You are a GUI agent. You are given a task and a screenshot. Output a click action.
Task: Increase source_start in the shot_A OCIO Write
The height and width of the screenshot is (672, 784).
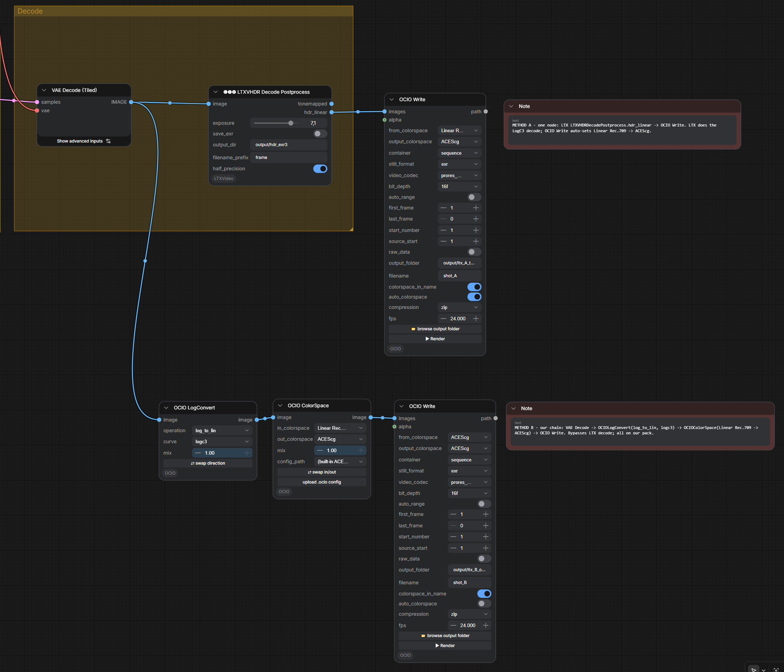(x=476, y=241)
